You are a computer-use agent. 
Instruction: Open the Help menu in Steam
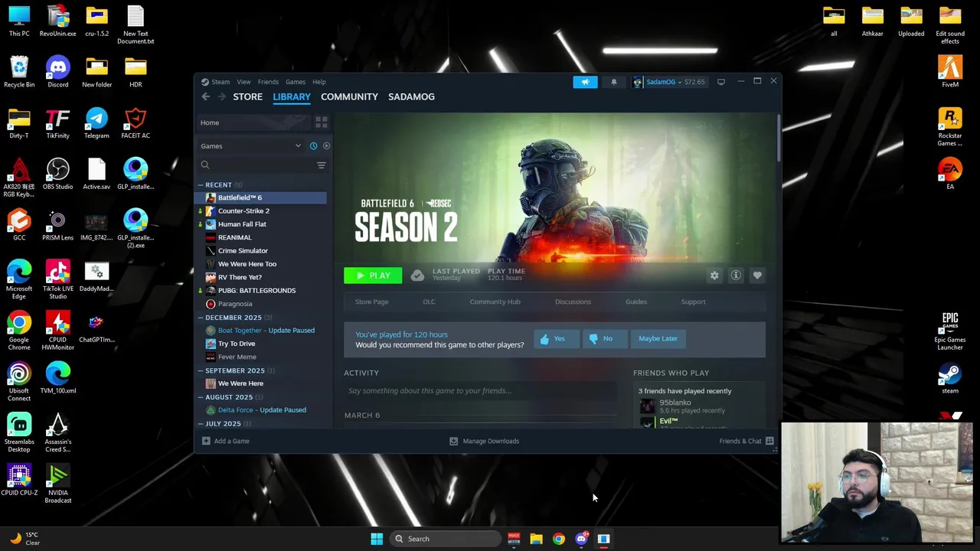coord(318,82)
